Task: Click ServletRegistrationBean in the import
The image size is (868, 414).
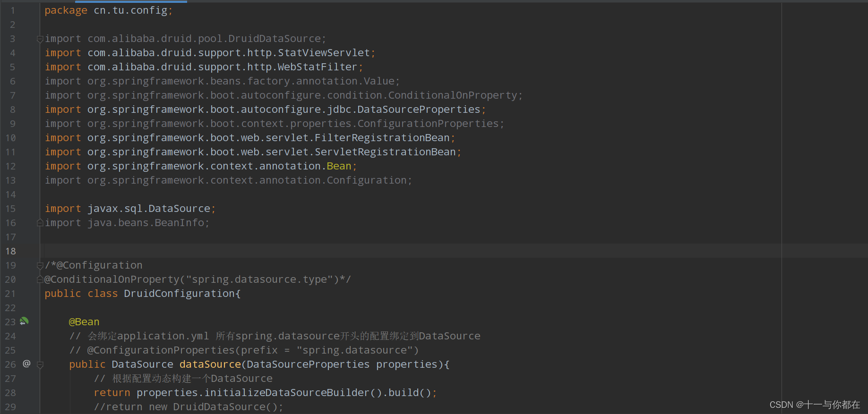Action: click(385, 152)
